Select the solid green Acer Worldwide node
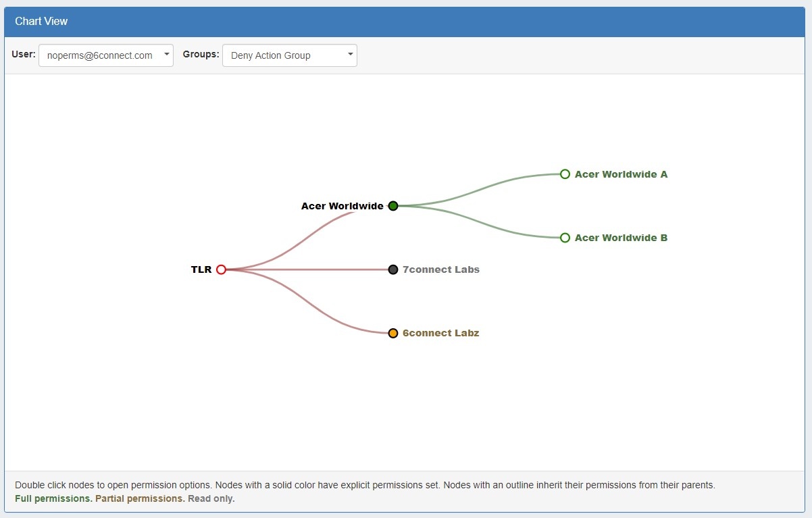The height and width of the screenshot is (518, 812). (x=393, y=206)
